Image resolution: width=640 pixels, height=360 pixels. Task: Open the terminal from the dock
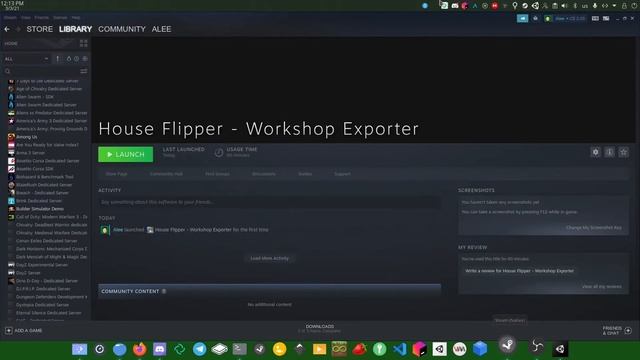pos(240,349)
